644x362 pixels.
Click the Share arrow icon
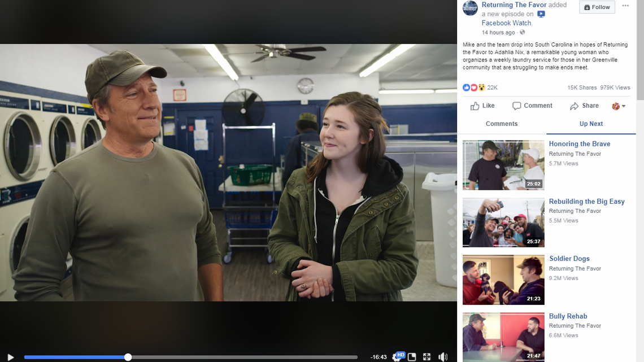575,106
